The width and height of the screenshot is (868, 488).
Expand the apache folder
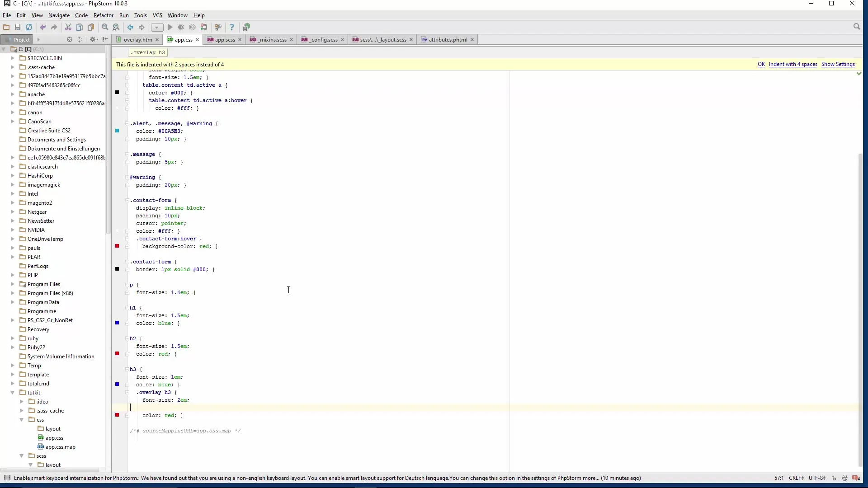point(13,94)
